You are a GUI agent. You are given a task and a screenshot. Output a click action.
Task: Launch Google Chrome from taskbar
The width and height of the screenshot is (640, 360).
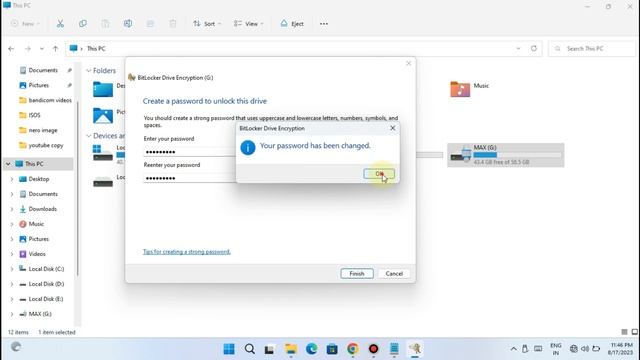tap(353, 349)
